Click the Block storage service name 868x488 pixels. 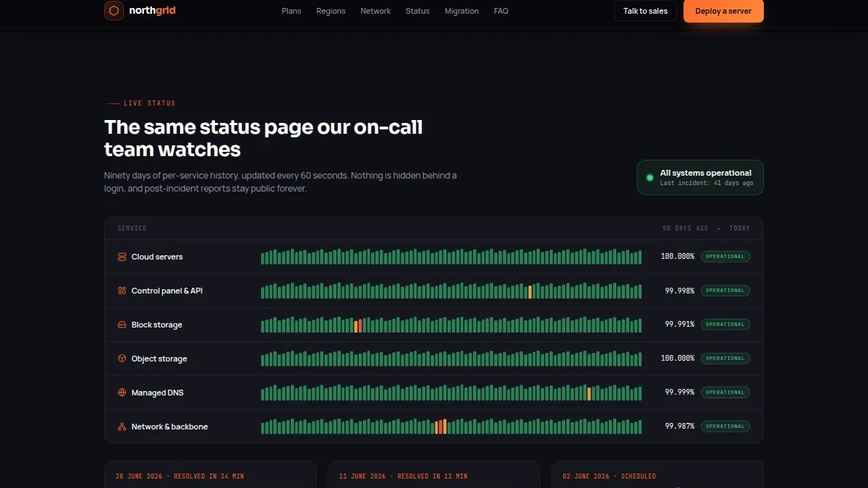(x=157, y=325)
